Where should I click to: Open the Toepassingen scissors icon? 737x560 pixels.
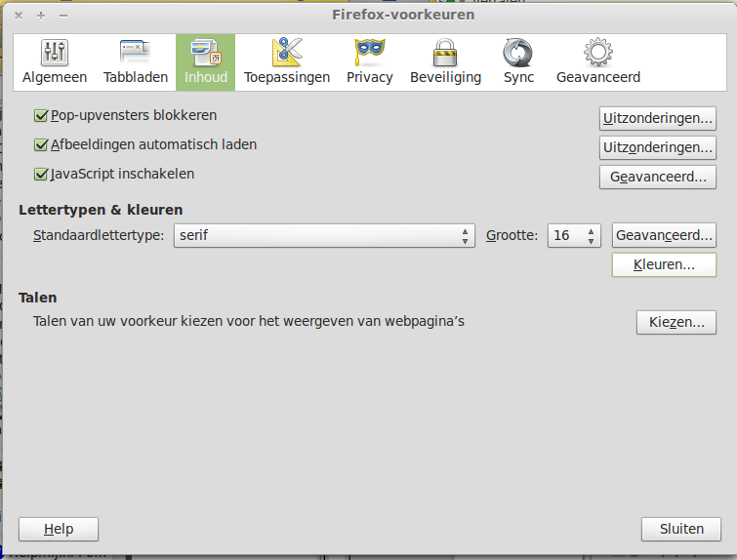[x=287, y=52]
